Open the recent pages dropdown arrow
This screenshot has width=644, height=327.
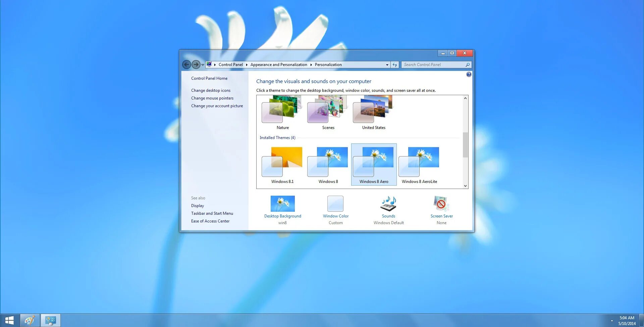pos(203,65)
